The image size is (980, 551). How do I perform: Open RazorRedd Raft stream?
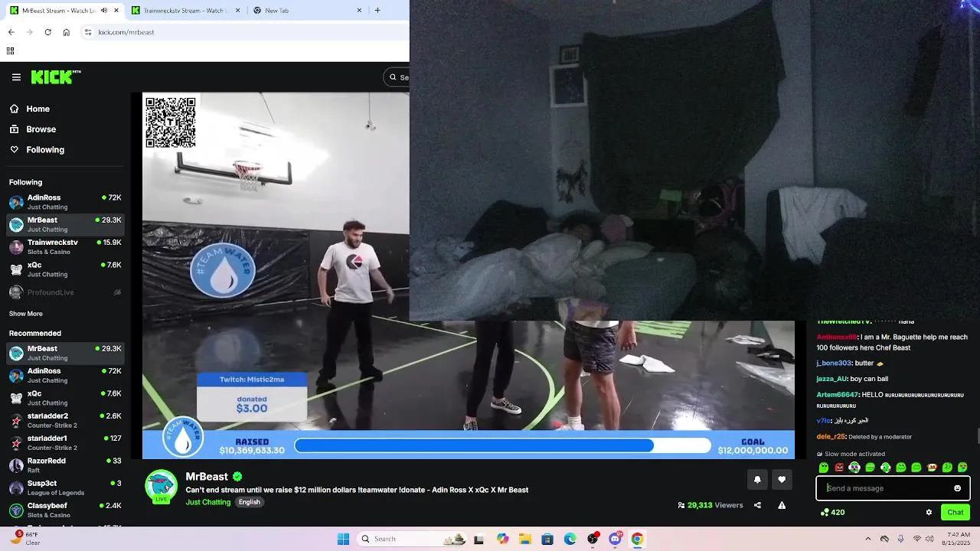pyautogui.click(x=65, y=465)
